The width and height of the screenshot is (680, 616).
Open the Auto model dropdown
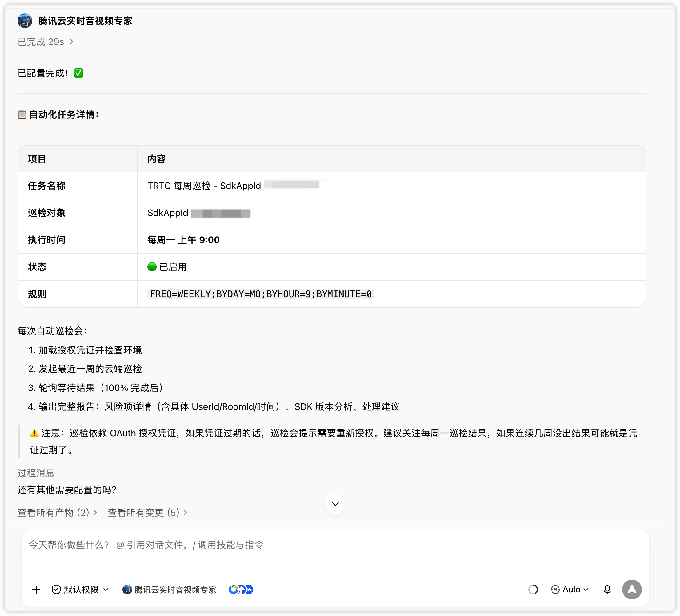pos(570,589)
